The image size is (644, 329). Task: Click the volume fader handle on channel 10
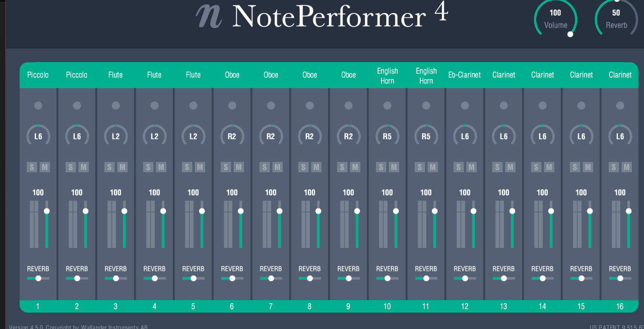pyautogui.click(x=396, y=211)
